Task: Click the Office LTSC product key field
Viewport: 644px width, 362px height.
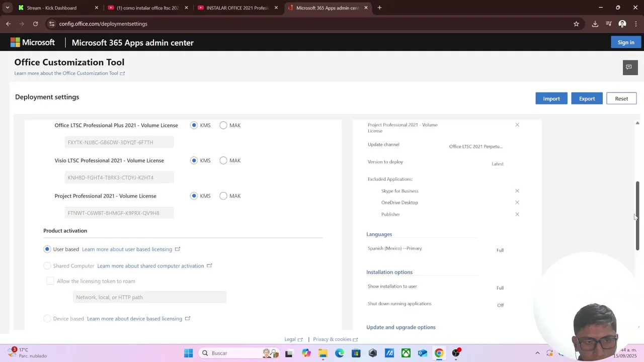Action: tap(119, 142)
